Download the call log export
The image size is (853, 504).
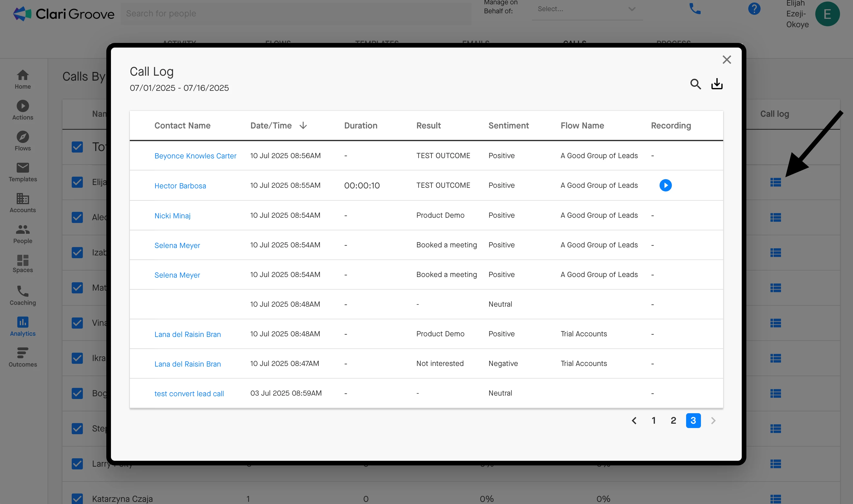717,84
